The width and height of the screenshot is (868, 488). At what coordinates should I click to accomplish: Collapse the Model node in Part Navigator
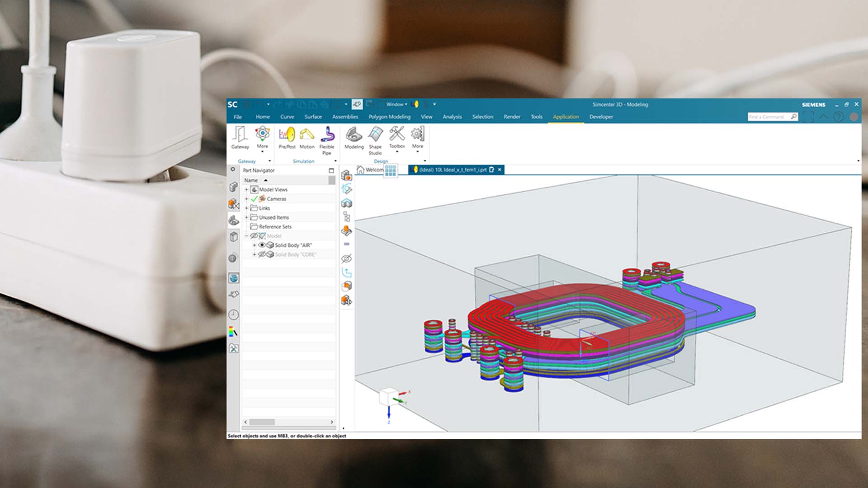point(246,235)
